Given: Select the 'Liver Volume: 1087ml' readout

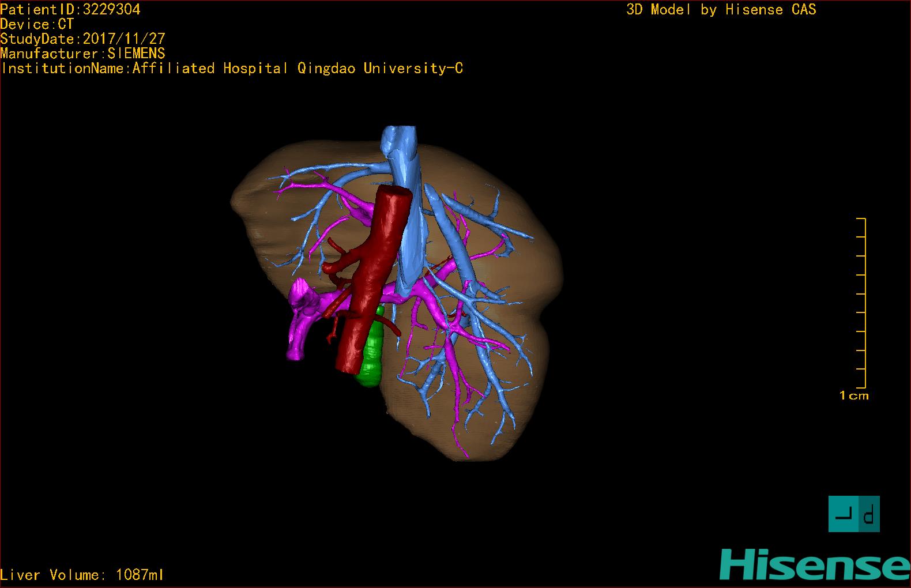Looking at the screenshot, I should [x=82, y=575].
